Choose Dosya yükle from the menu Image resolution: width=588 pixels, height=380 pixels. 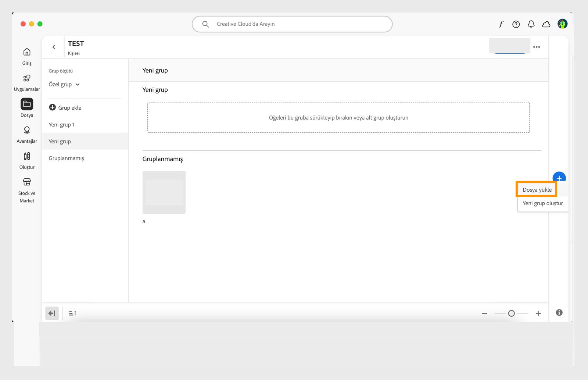pyautogui.click(x=537, y=190)
